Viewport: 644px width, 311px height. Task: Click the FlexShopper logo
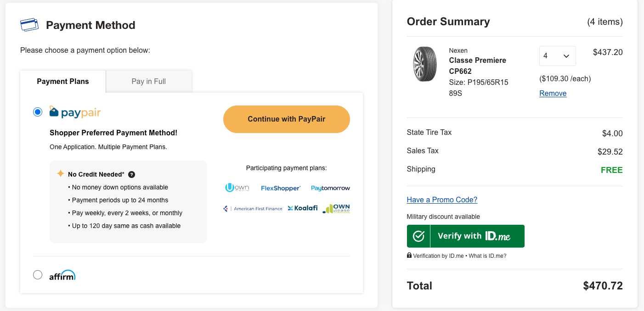(280, 188)
